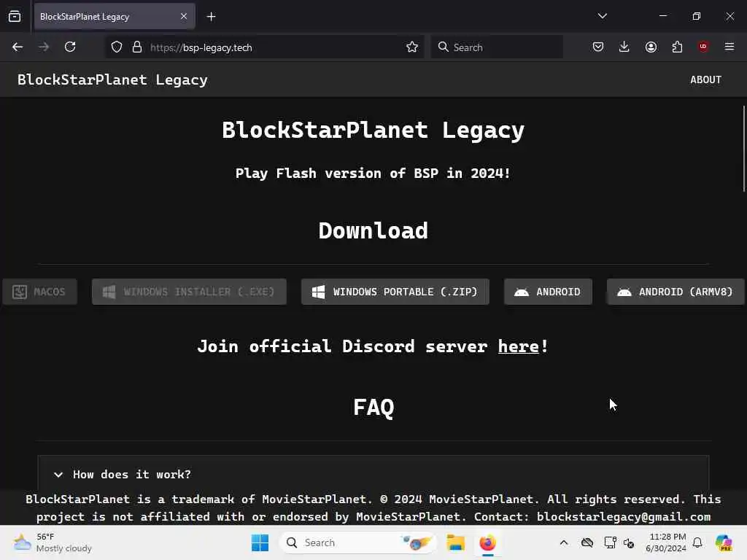747x560 pixels.
Task: Download the Android (ARMV8) version
Action: (x=675, y=292)
